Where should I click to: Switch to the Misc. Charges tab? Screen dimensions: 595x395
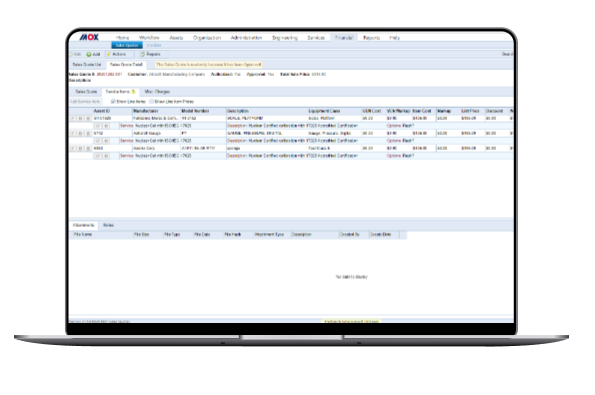coord(157,91)
